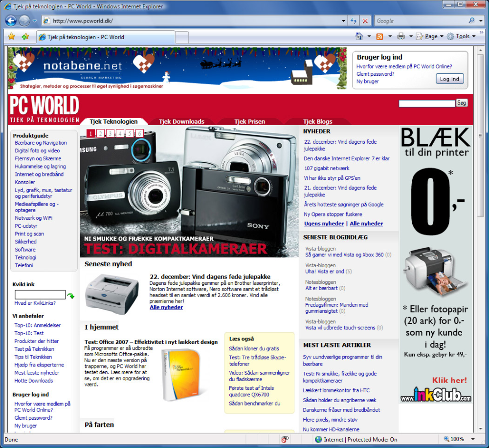Click the red Stop loading icon

tap(365, 21)
